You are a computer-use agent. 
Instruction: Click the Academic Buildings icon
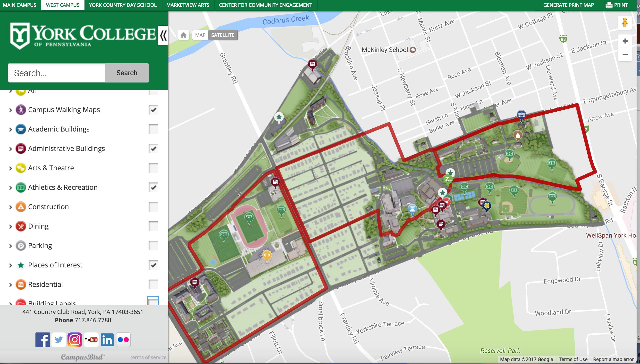pos(21,129)
